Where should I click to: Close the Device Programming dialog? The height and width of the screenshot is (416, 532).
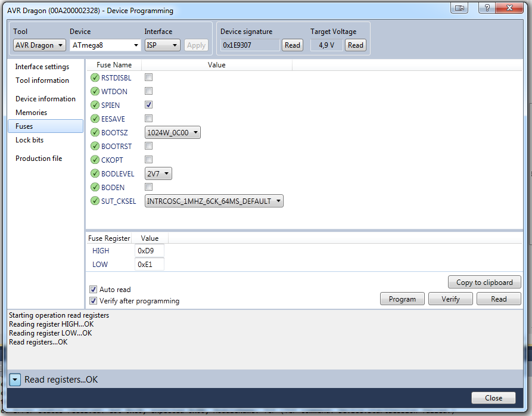click(x=493, y=398)
